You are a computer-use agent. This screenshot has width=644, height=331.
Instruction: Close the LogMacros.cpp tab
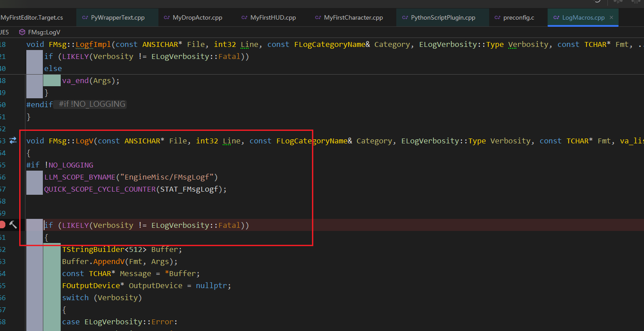coord(611,17)
